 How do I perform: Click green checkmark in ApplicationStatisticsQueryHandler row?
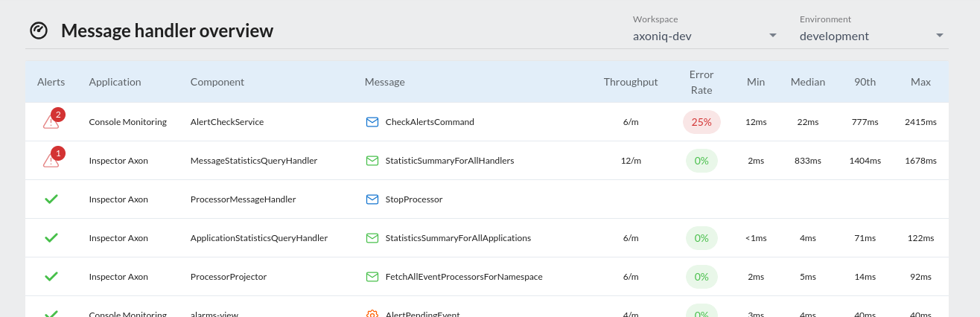pyautogui.click(x=51, y=238)
